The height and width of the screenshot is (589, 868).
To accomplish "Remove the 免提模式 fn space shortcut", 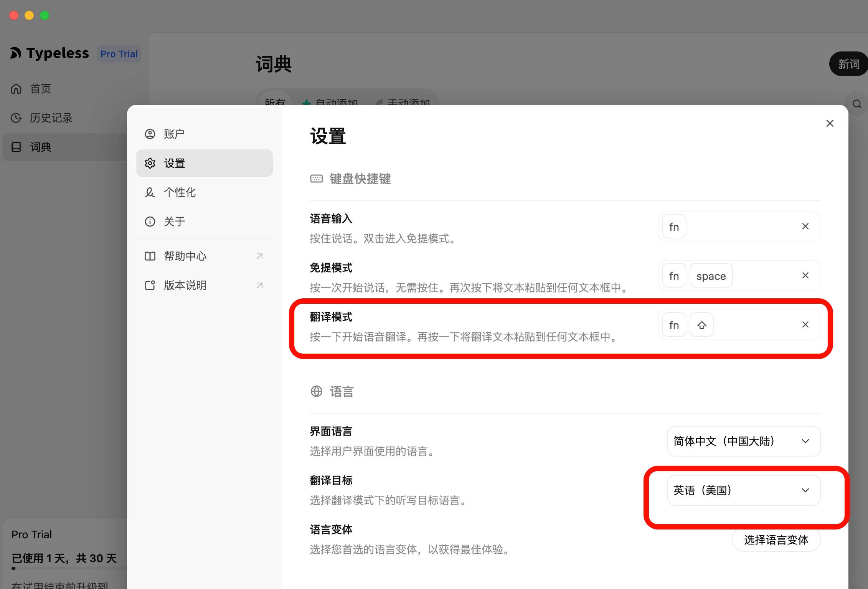I will 805,276.
